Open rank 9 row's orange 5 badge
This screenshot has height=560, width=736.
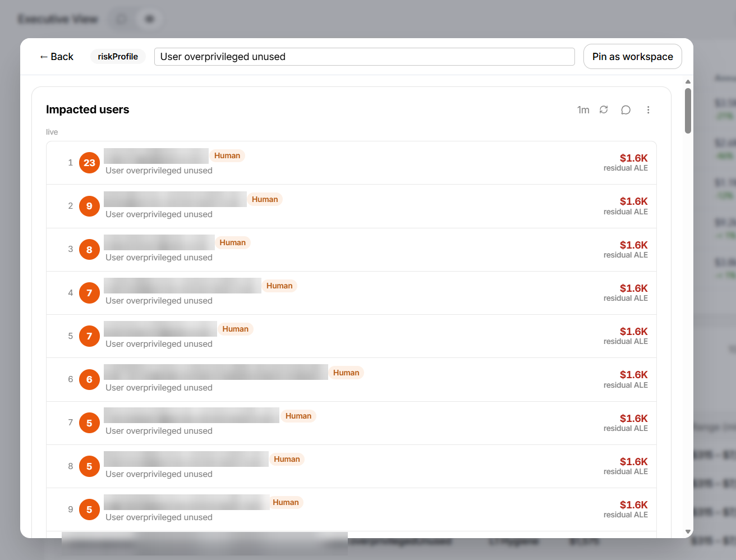coord(89,509)
